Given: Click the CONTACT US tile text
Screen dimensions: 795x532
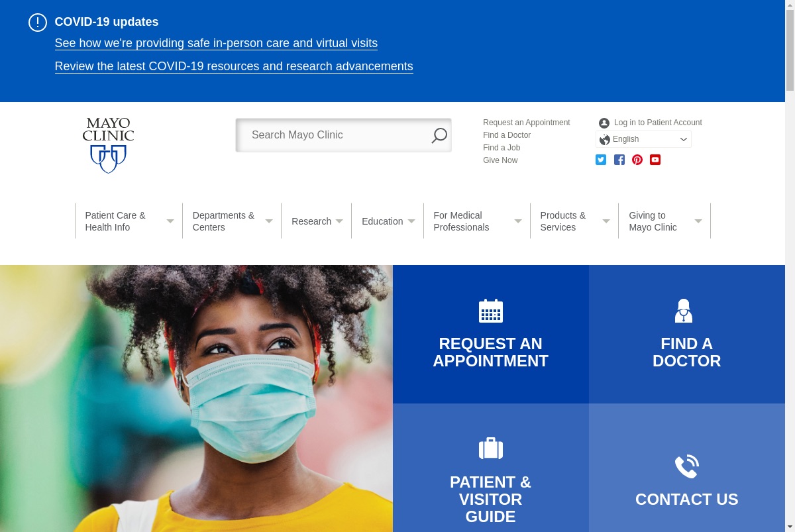Looking at the screenshot, I should (687, 500).
